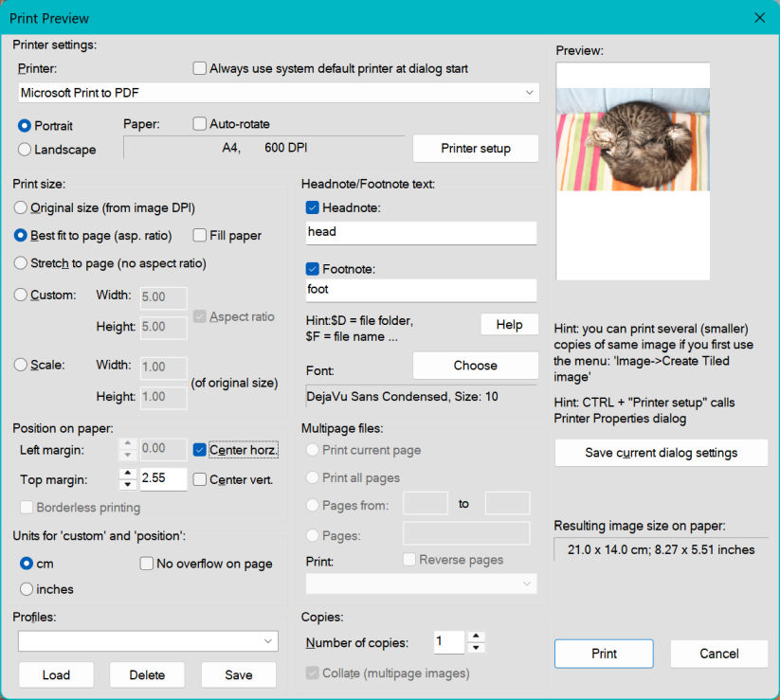Uncheck the Headnote checkbox

click(313, 207)
